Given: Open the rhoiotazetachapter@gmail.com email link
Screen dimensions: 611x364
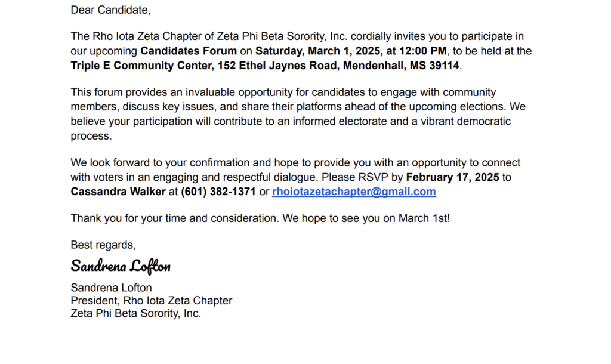Looking at the screenshot, I should click(x=354, y=192).
